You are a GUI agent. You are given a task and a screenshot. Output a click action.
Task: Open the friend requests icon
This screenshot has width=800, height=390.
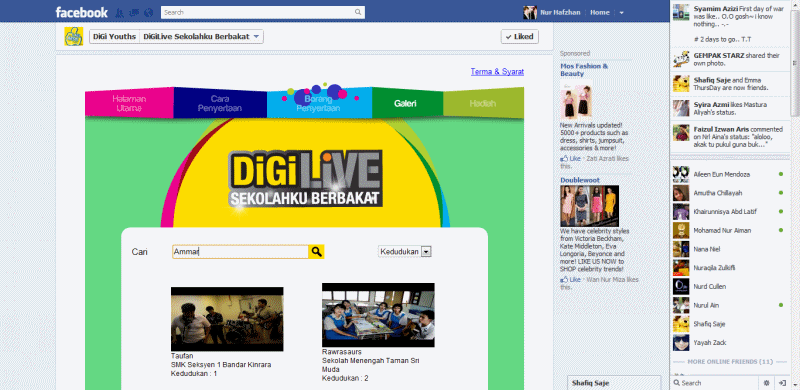point(120,12)
